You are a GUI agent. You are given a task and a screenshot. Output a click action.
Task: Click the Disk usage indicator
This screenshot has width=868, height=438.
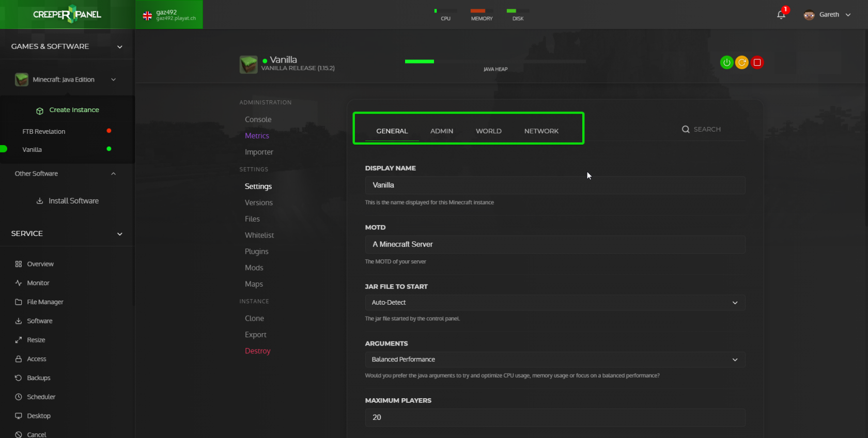click(x=518, y=14)
